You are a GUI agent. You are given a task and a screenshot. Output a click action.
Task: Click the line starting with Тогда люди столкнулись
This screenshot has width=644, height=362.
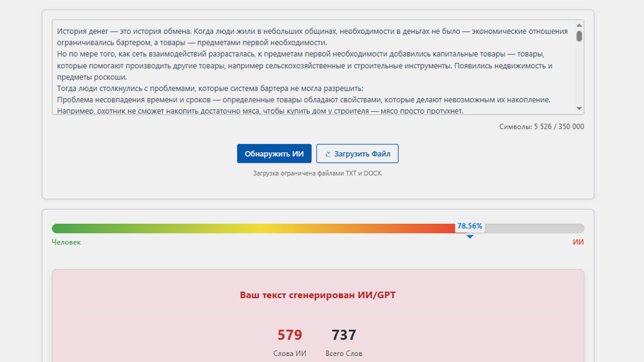coord(210,88)
